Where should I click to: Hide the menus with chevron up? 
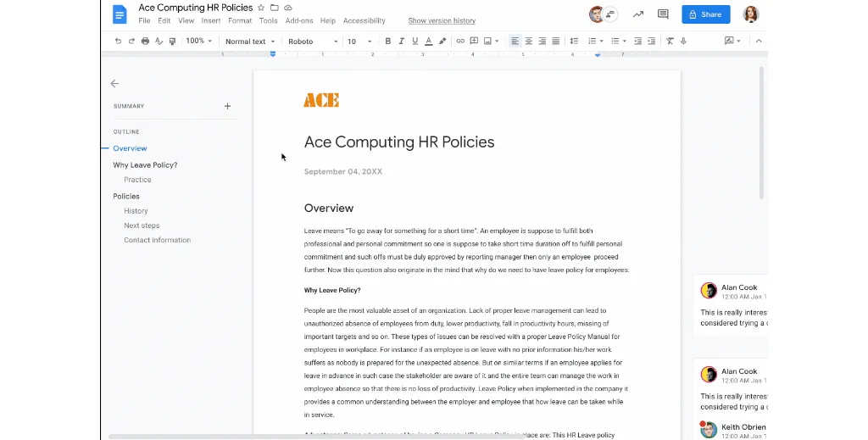(759, 41)
